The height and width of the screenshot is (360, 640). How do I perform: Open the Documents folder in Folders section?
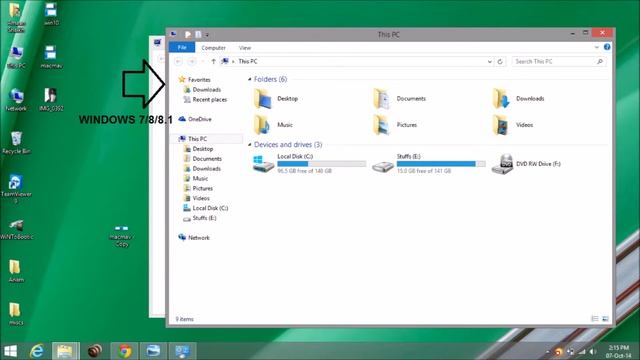pos(382,99)
